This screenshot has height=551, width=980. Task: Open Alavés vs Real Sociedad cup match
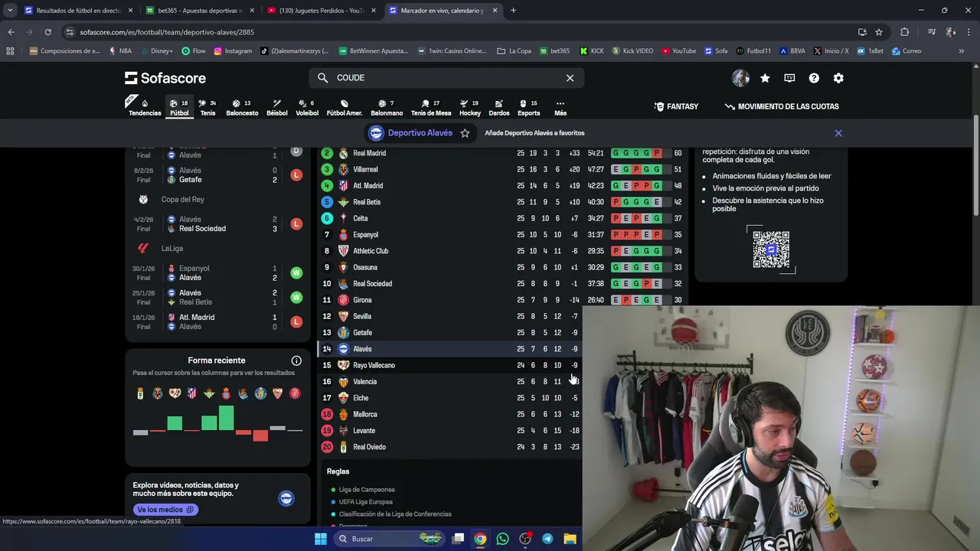pos(217,224)
